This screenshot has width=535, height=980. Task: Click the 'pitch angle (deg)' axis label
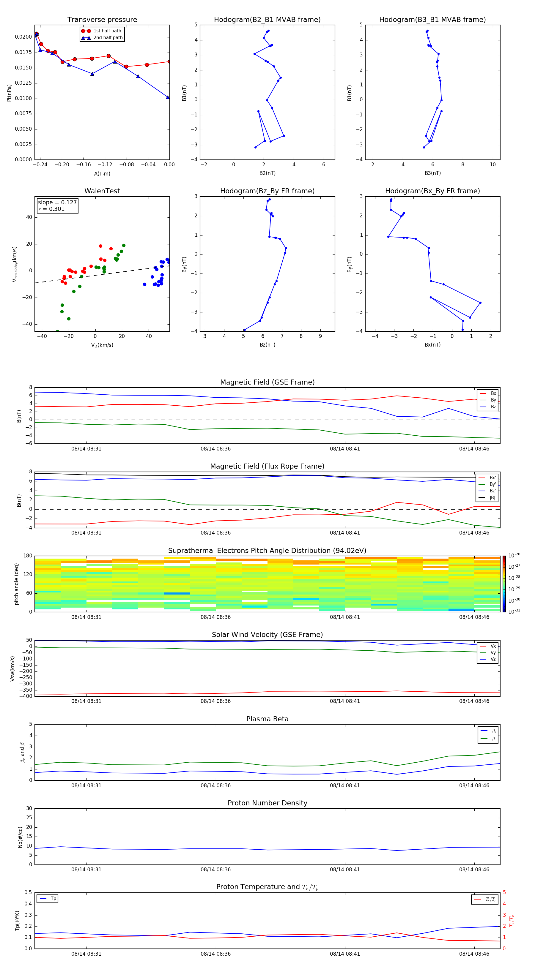16,584
